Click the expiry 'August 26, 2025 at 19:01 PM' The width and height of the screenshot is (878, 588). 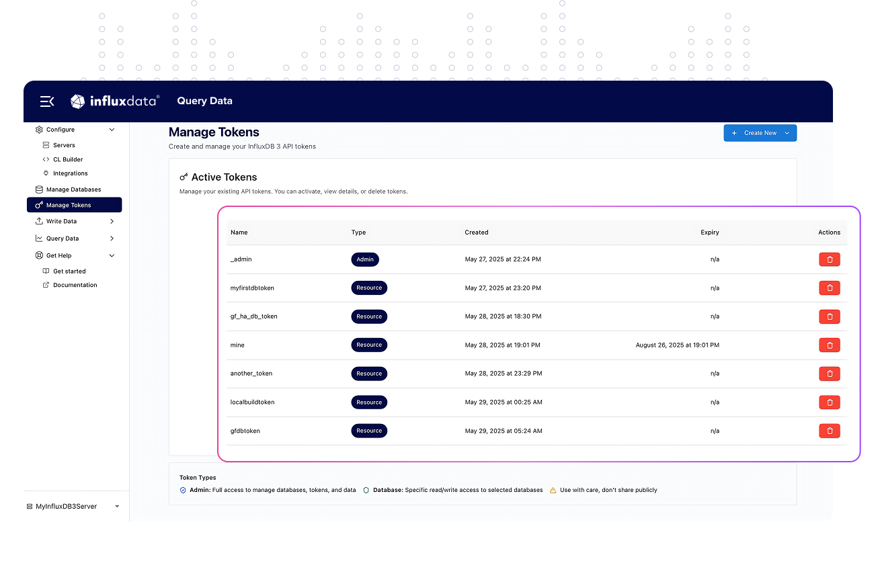678,345
